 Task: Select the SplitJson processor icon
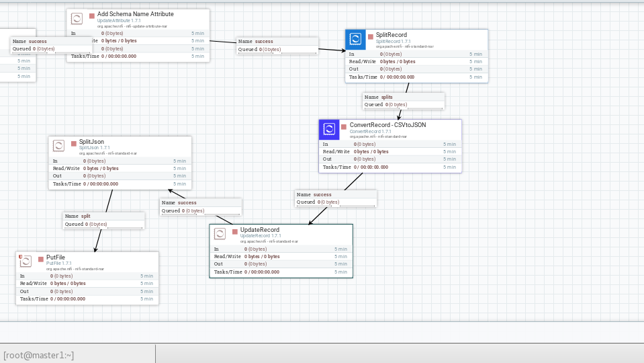pyautogui.click(x=59, y=147)
